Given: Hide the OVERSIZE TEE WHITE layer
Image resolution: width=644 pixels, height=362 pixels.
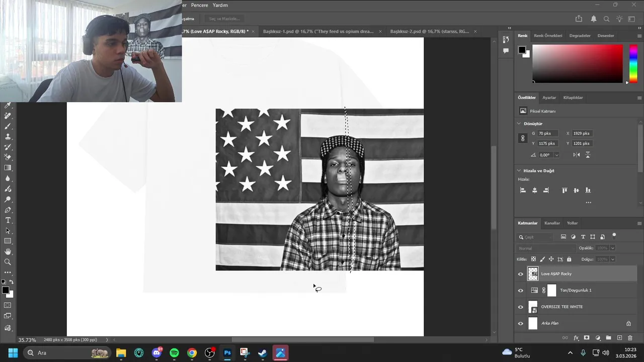Looking at the screenshot, I should tap(521, 307).
